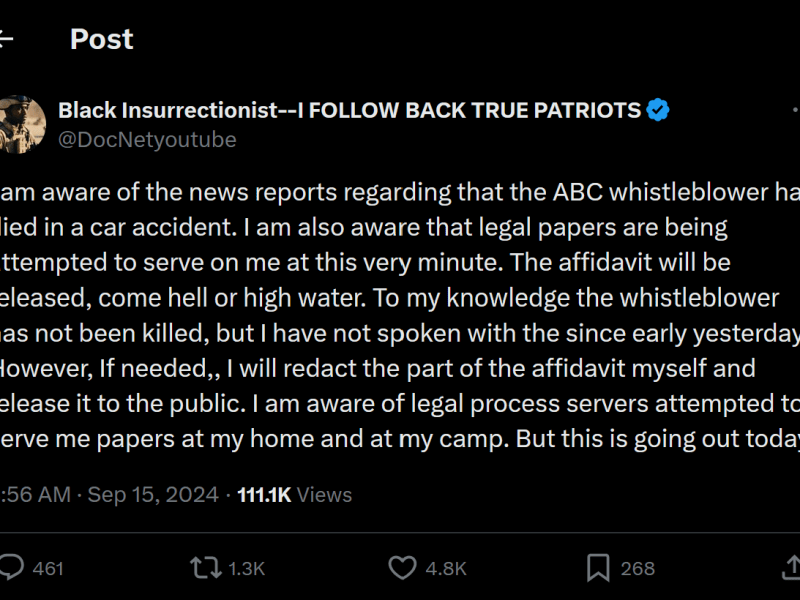Viewport: 800px width, 600px height.
Task: Share the post via share icon
Action: (x=790, y=568)
